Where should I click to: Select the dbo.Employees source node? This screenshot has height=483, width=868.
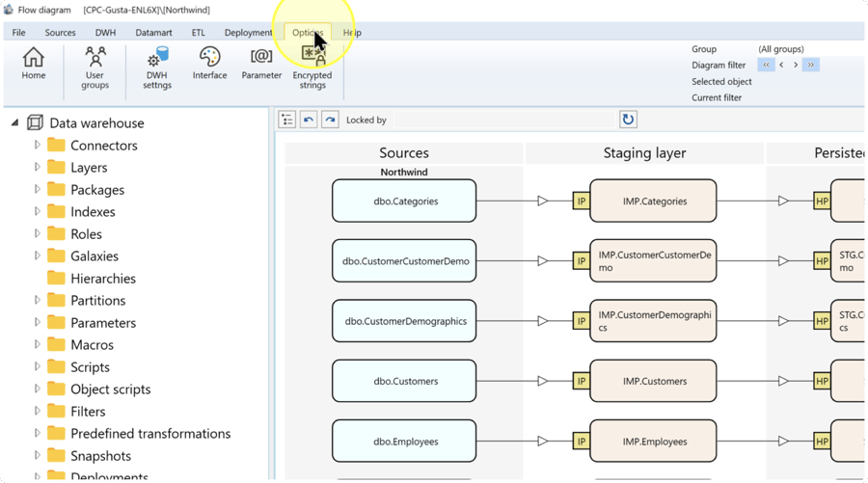pyautogui.click(x=404, y=441)
